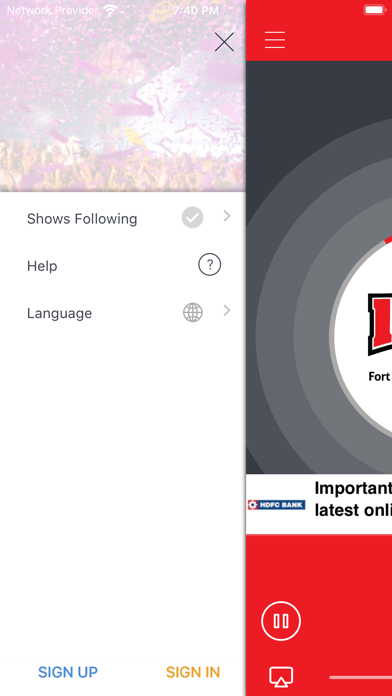The height and width of the screenshot is (696, 392).
Task: Tap the Language globe icon
Action: [x=193, y=312]
